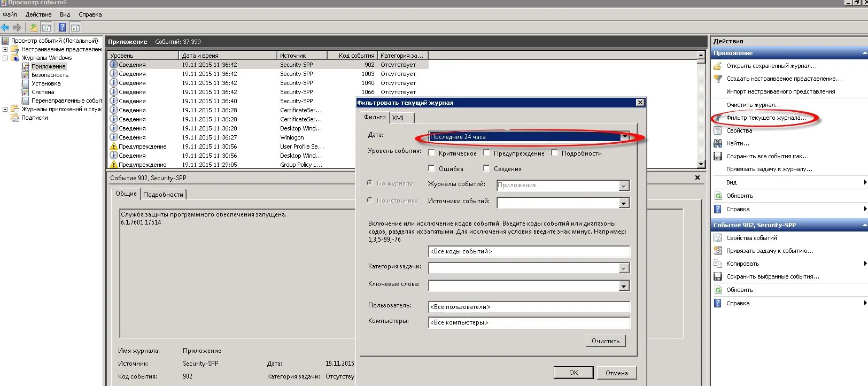Click the Безопасность log icon in the tree
The height and width of the screenshot is (386, 868).
26,75
